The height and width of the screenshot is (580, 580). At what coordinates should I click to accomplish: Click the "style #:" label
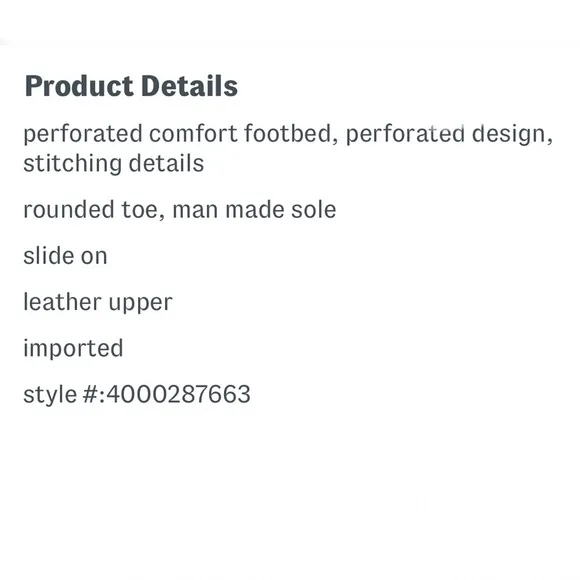click(64, 395)
